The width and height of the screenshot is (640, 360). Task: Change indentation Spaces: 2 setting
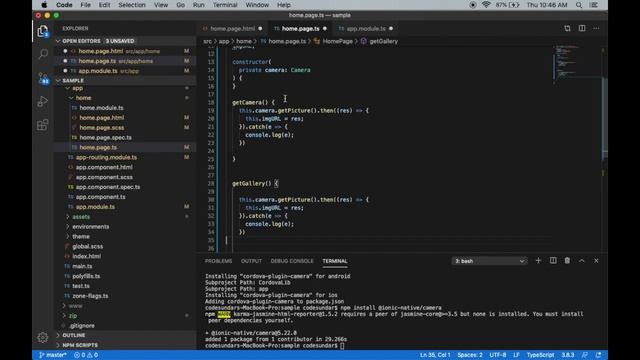470,355
